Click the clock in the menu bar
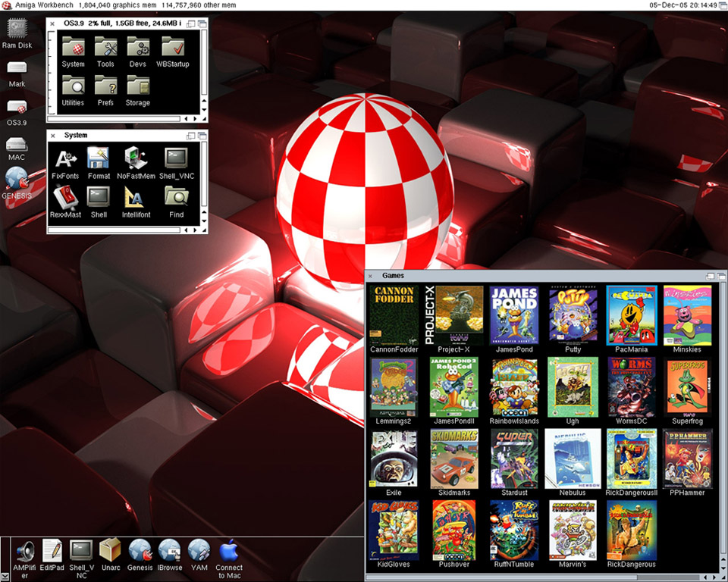The width and height of the screenshot is (728, 582). pyautogui.click(x=683, y=5)
